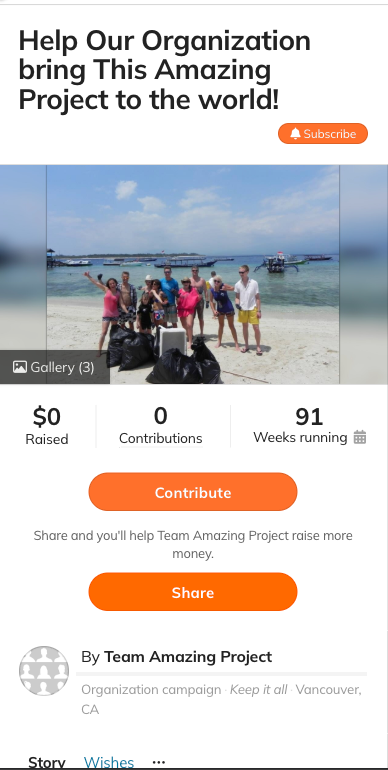Click the $0 Raised statistic

tap(47, 426)
